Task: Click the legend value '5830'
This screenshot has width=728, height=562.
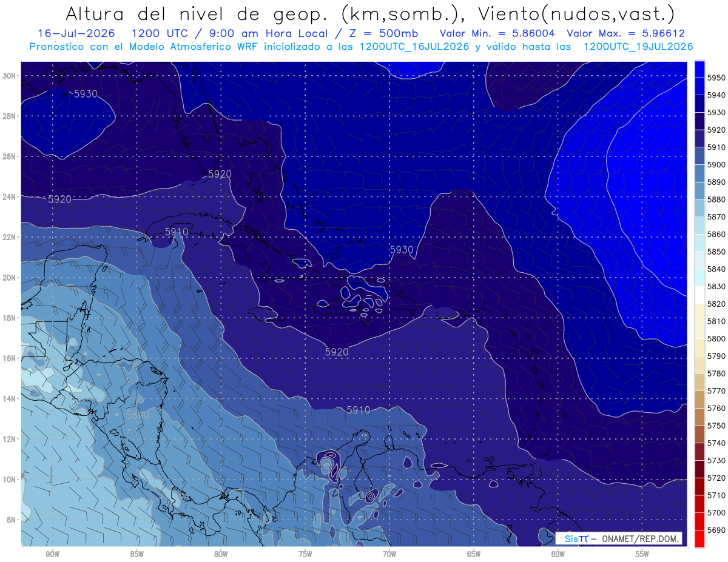Action: coord(716,286)
